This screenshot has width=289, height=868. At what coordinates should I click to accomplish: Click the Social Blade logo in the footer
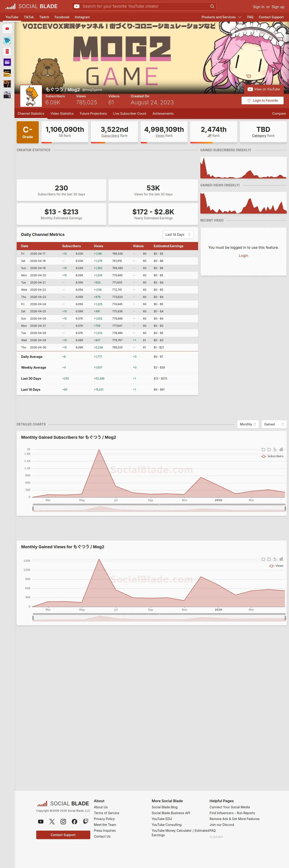click(63, 804)
